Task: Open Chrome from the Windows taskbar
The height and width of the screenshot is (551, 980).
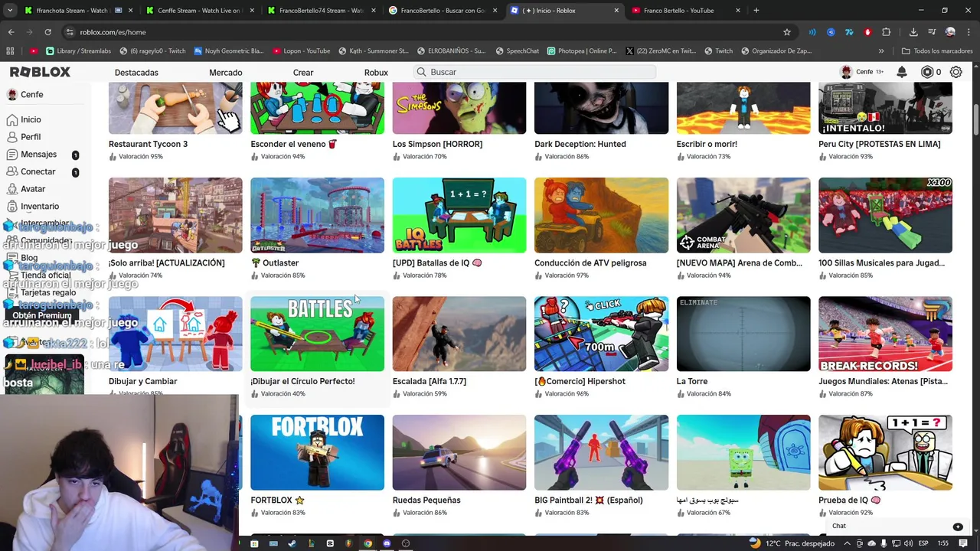Action: coord(367,543)
